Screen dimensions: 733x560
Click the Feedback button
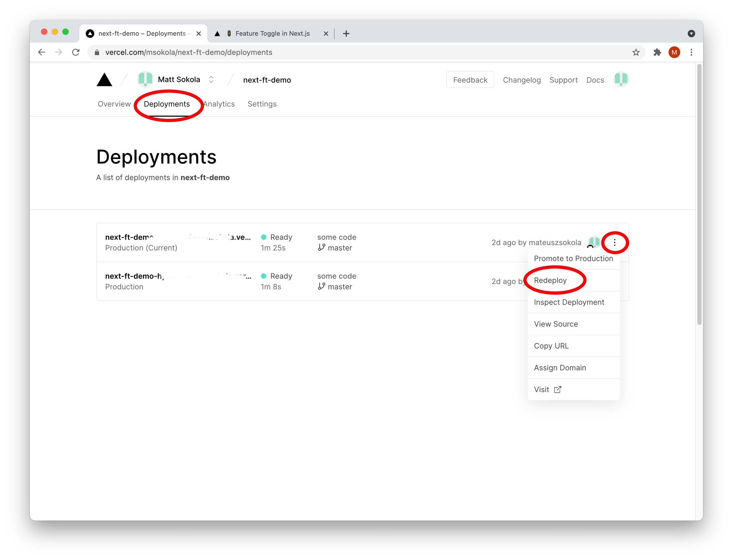pos(470,80)
